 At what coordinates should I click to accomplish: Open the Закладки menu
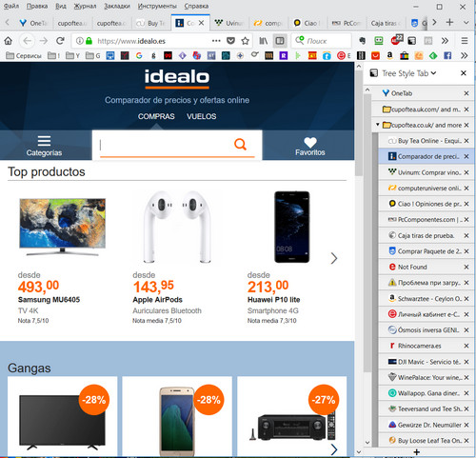pos(117,6)
